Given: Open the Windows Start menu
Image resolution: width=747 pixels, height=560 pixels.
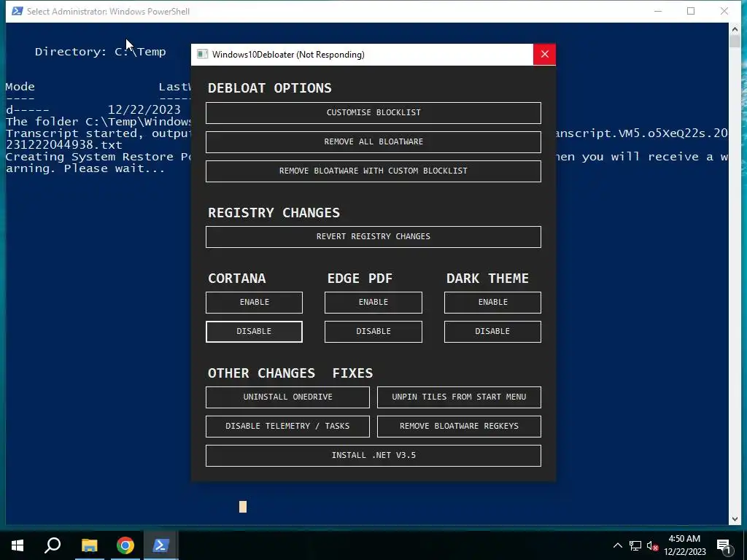Looking at the screenshot, I should (18, 545).
